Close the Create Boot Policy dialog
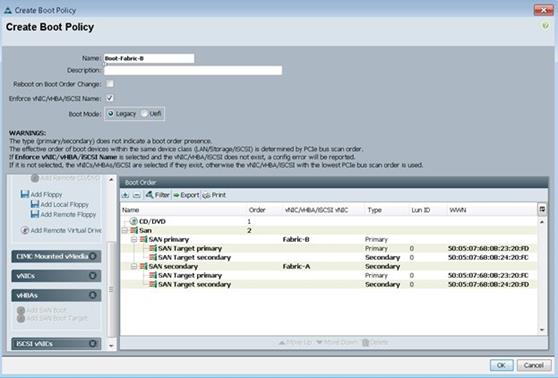Viewport: 558px width, 378px height. tap(543, 10)
